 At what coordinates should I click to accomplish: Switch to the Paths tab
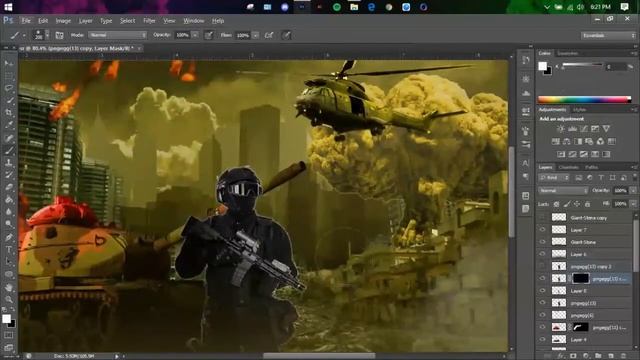coord(591,167)
